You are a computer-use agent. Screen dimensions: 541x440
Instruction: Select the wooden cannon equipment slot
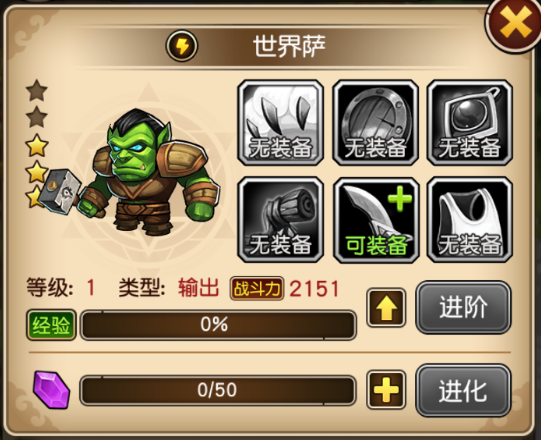[281, 219]
